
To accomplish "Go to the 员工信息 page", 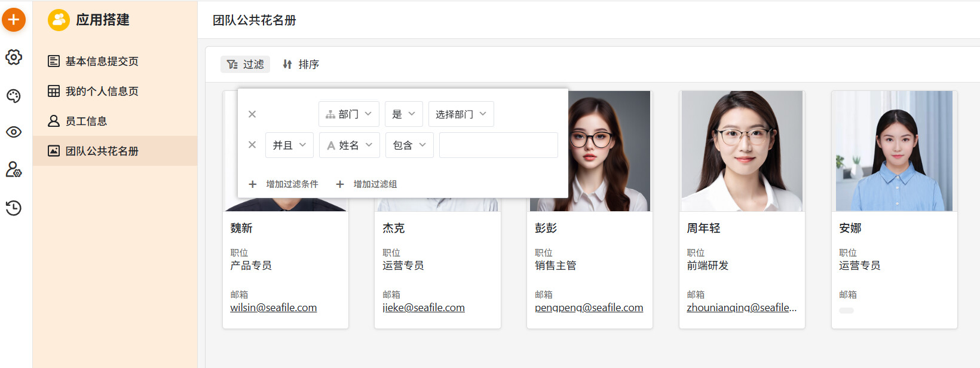I will 86,121.
